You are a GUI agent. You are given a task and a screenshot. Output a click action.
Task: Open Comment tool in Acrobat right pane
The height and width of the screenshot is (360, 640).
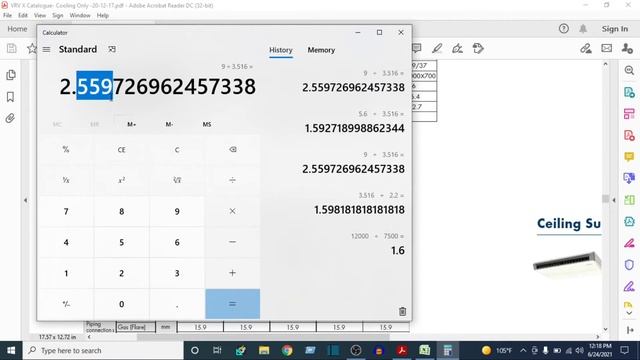(x=629, y=157)
